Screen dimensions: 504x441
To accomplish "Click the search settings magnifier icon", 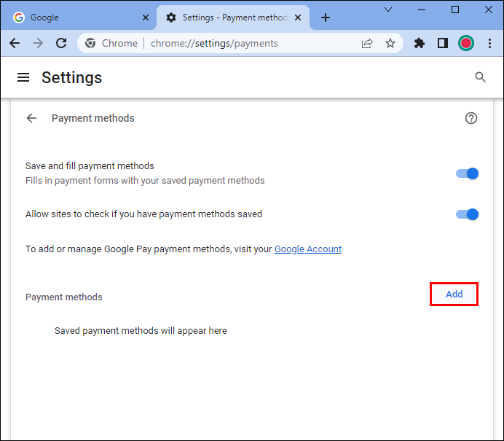I will 480,77.
